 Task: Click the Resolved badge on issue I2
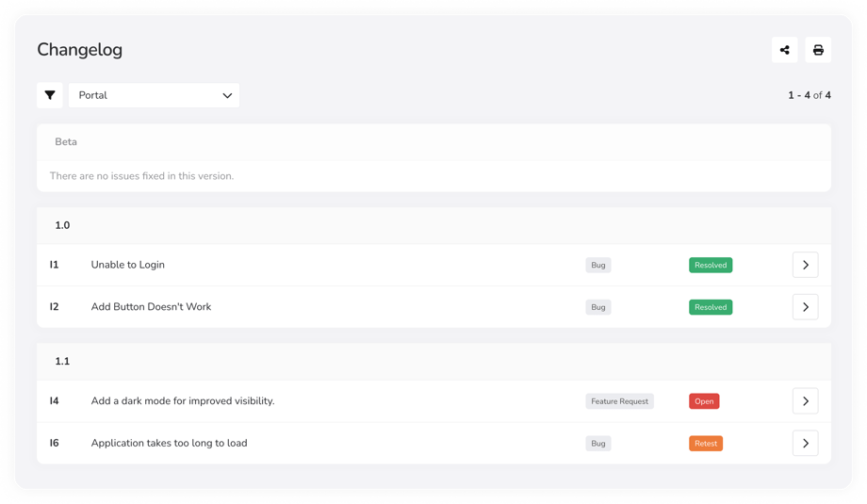711,307
